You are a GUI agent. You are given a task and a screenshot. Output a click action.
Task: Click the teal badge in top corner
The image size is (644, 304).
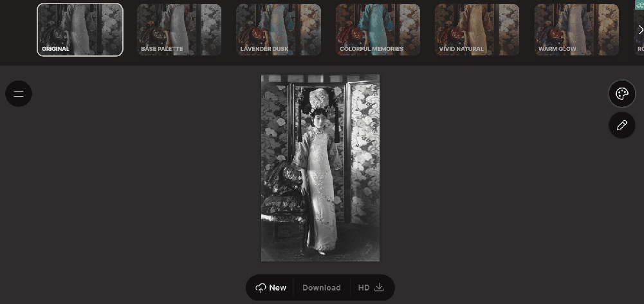click(639, 5)
